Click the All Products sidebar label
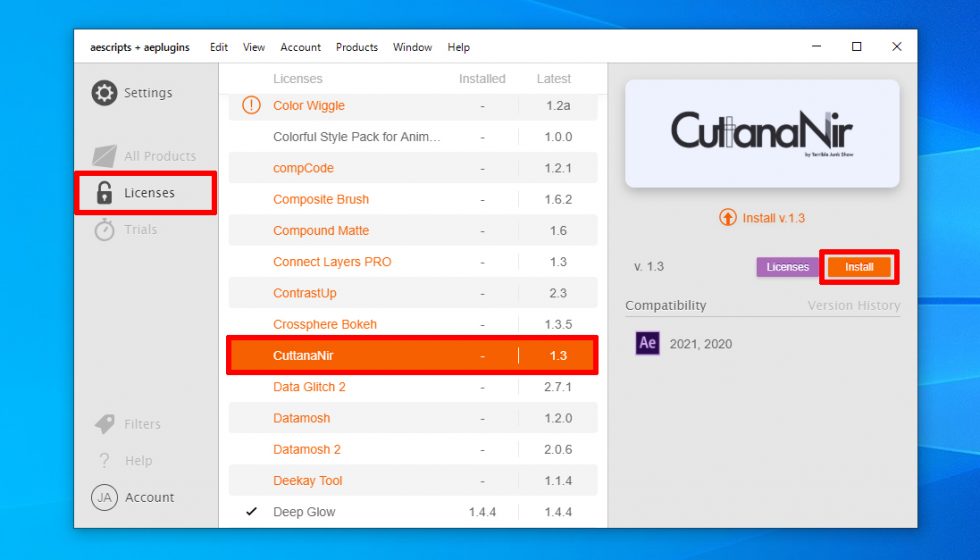This screenshot has height=560, width=980. [160, 156]
